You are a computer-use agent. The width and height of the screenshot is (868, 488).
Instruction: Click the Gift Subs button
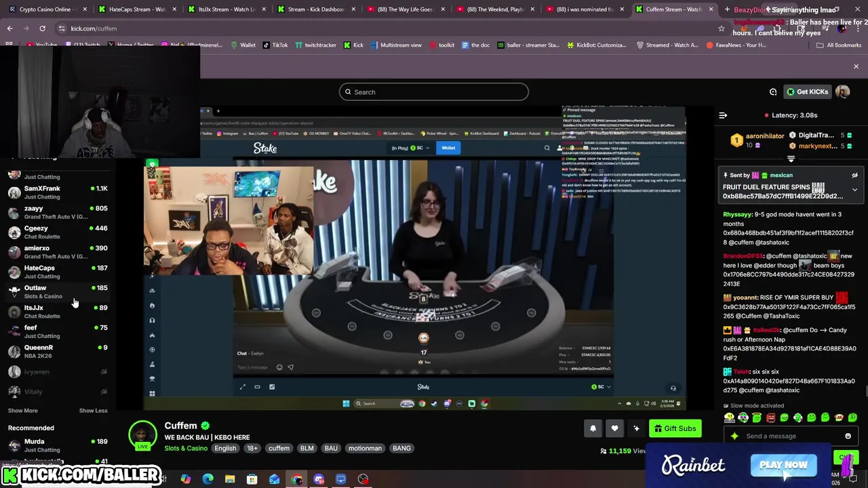tap(674, 428)
